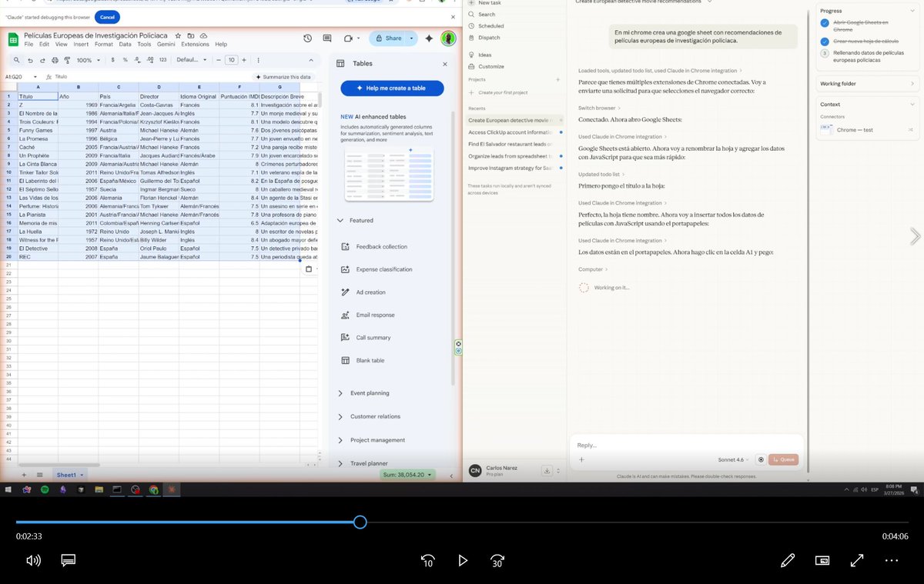Move the video seek bar handle
The image size is (924, 584).
[360, 522]
